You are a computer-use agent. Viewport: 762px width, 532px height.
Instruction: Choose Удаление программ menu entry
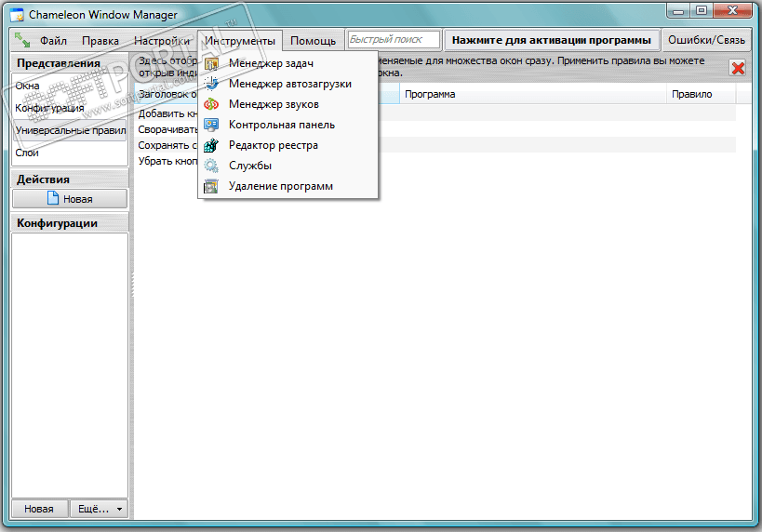pos(288,186)
